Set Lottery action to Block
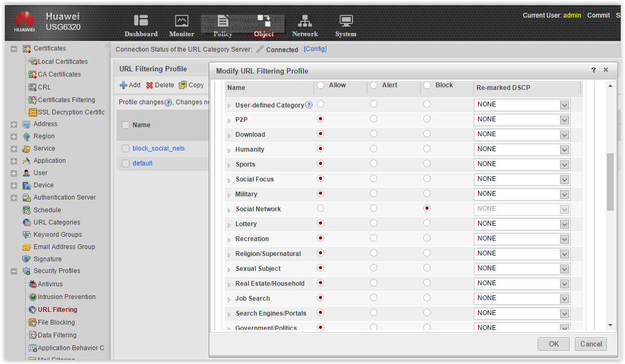The image size is (625, 364). [427, 223]
